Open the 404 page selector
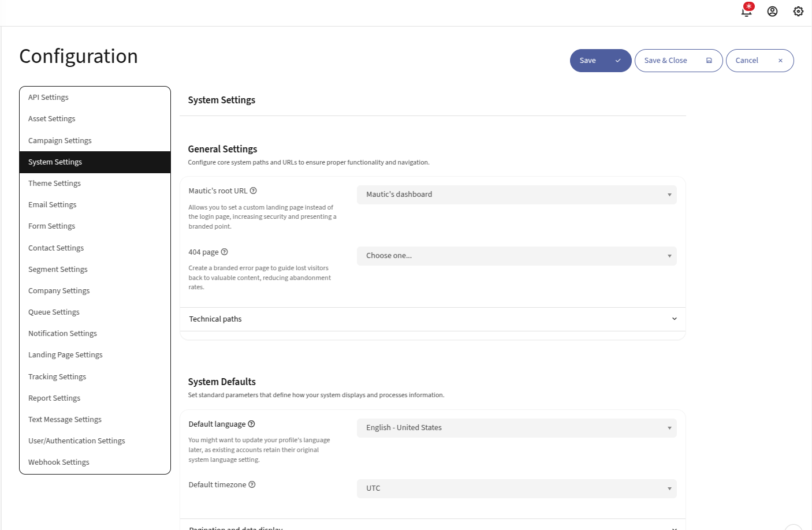Screen dimensions: 812x530 click(x=516, y=256)
